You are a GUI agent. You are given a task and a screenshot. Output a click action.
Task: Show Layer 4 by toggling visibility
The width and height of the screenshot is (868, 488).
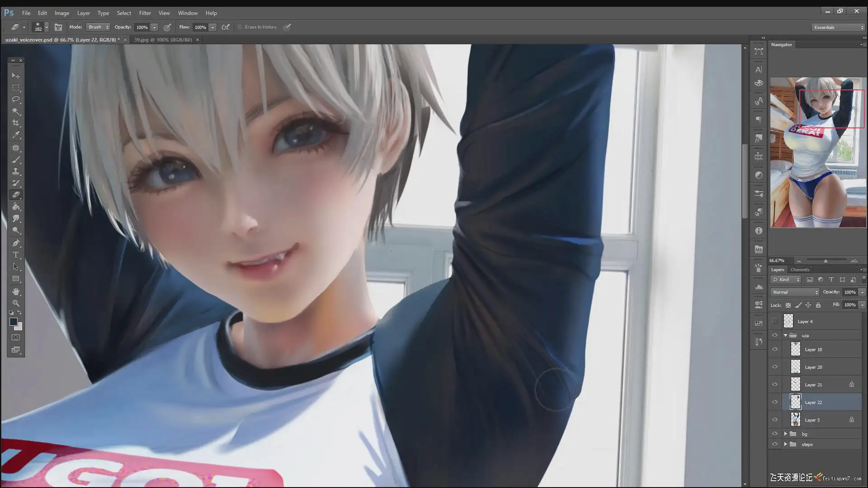pos(775,321)
